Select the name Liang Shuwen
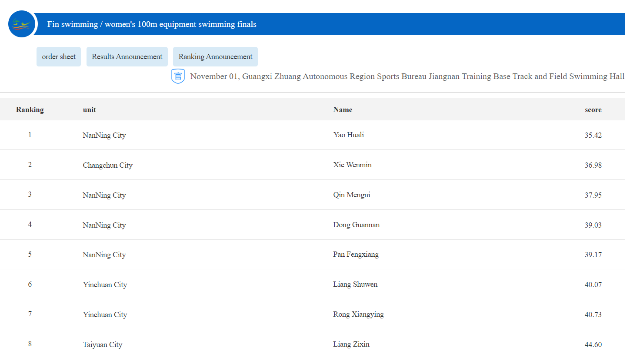 point(355,285)
